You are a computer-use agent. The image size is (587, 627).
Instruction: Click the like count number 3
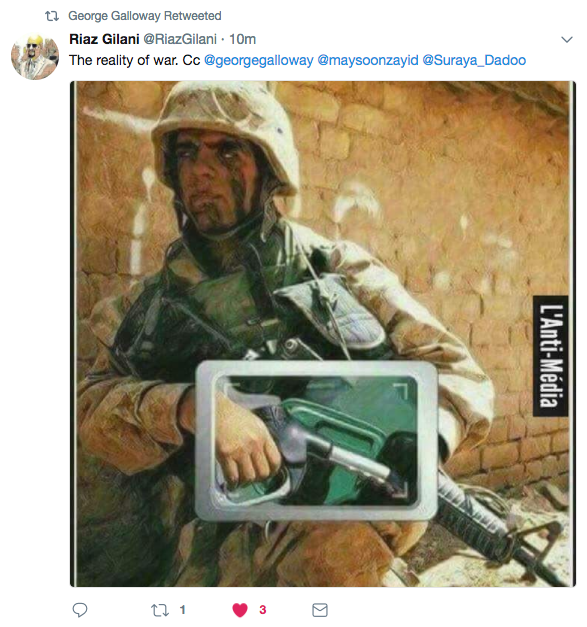point(263,610)
